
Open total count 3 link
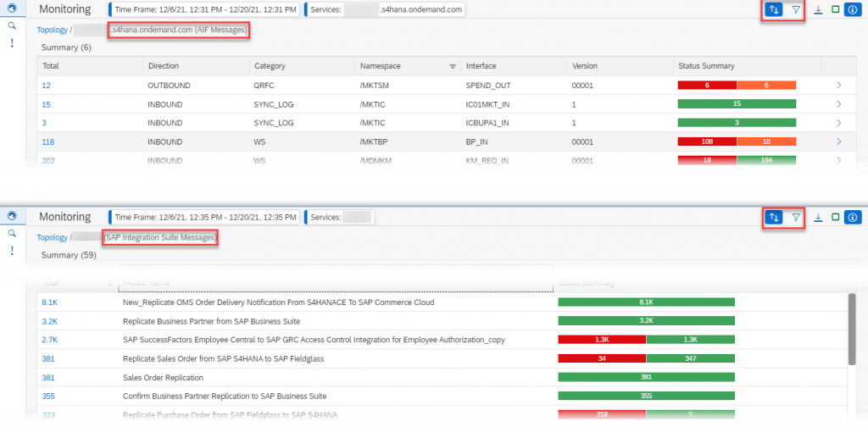[44, 123]
